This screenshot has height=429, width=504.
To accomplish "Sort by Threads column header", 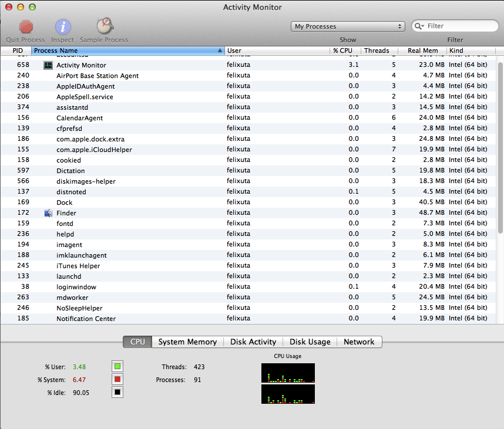I will [379, 50].
